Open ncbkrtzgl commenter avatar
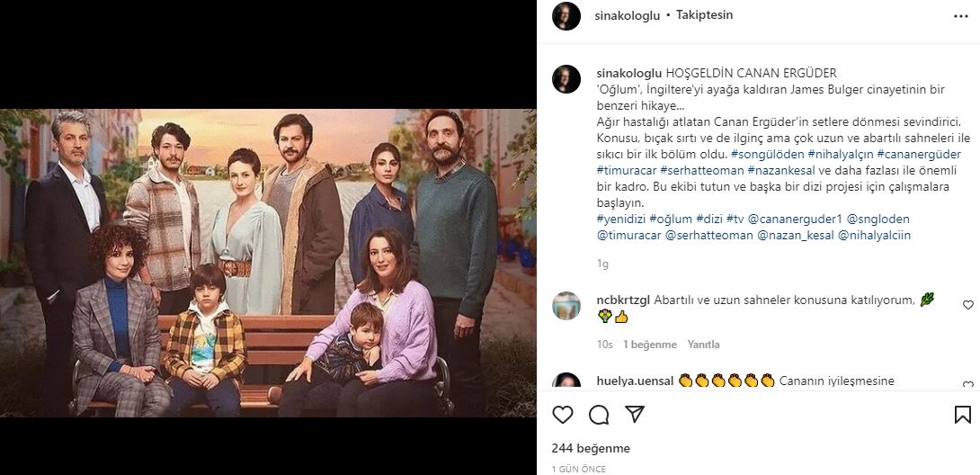The height and width of the screenshot is (475, 980). [x=566, y=306]
